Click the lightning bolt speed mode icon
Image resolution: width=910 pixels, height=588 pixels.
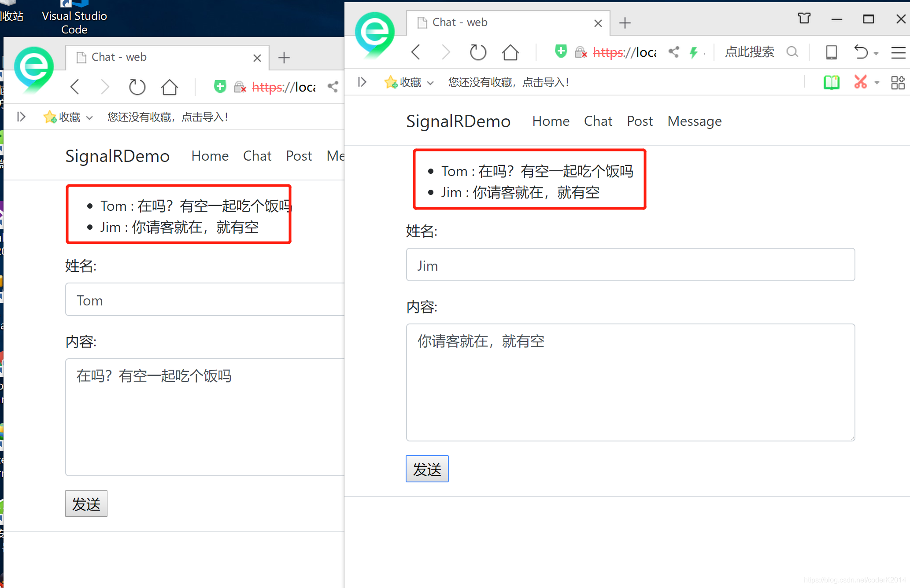click(x=694, y=52)
